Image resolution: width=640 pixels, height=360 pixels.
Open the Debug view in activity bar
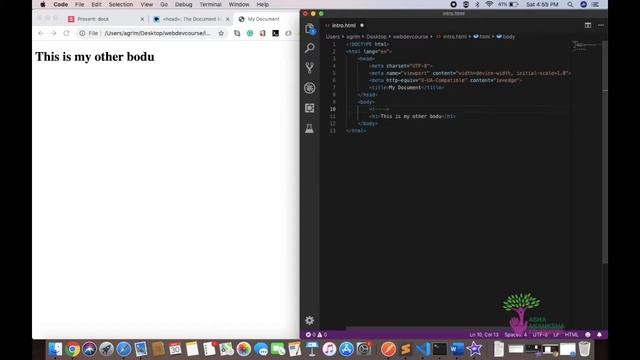(310, 88)
